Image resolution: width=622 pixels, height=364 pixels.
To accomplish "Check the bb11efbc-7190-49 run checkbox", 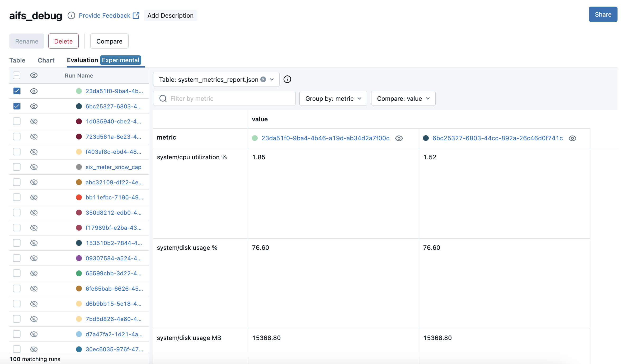I will click(17, 197).
